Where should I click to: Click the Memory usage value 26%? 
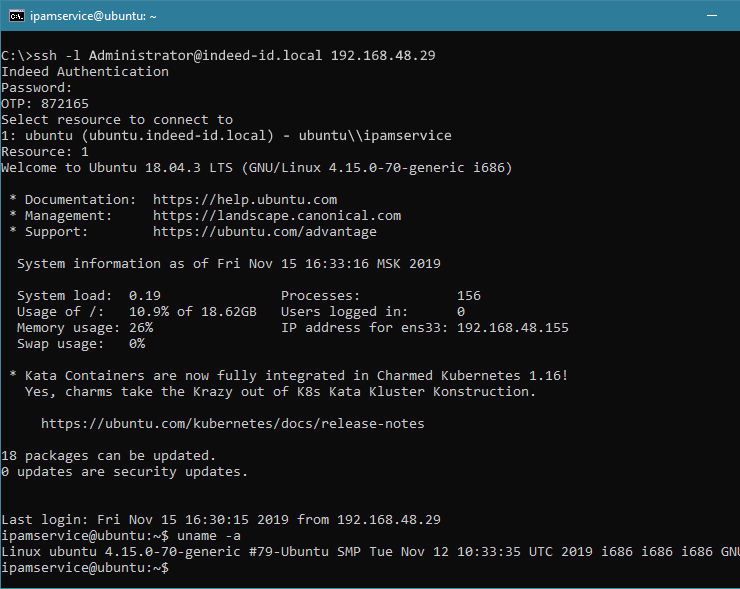click(141, 328)
